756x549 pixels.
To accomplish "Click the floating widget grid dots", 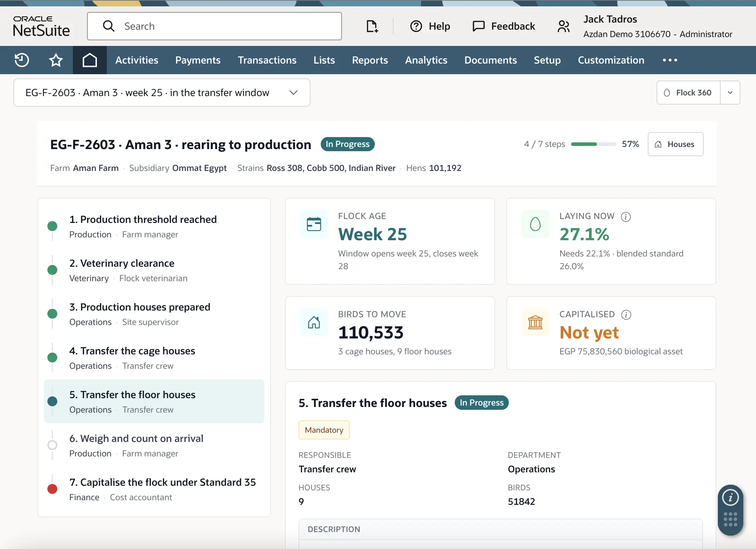I will (x=731, y=519).
